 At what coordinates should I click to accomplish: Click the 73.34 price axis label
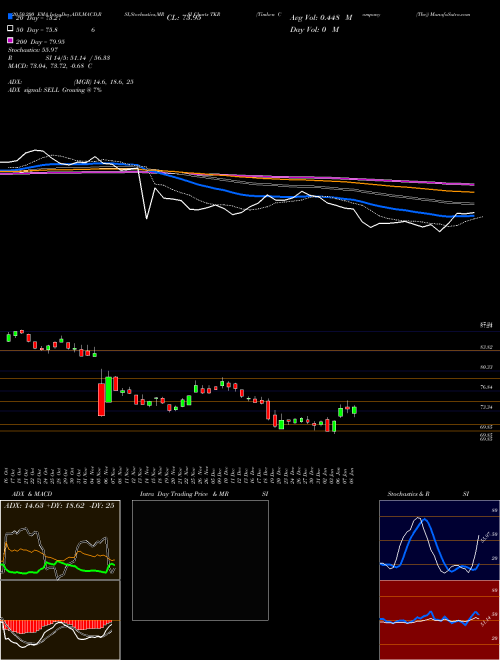click(487, 407)
